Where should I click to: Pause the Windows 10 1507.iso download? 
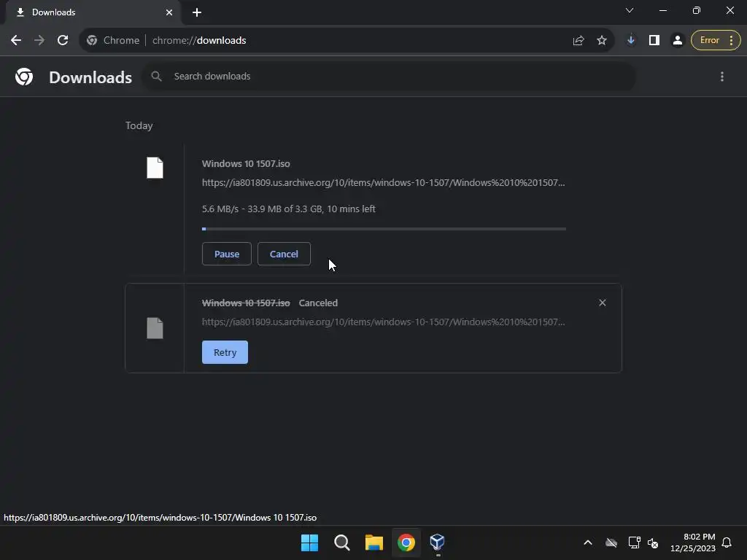point(227,254)
